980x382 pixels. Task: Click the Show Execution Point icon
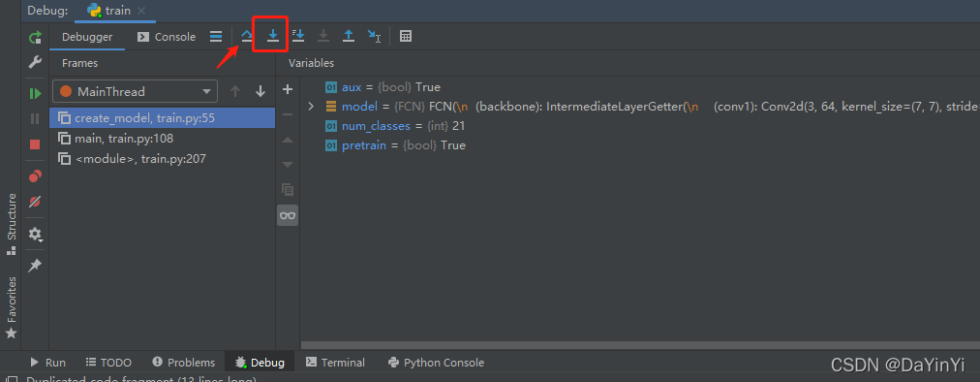216,36
